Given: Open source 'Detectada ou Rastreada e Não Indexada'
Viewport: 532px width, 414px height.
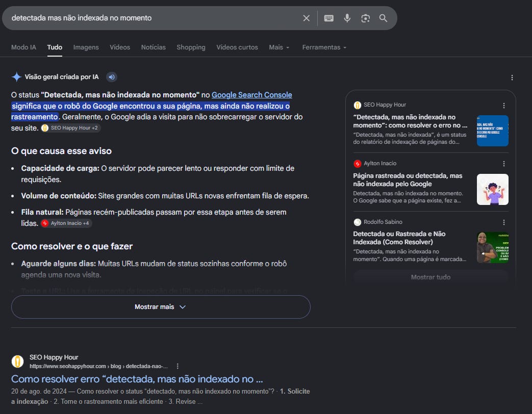Looking at the screenshot, I should click(x=399, y=238).
